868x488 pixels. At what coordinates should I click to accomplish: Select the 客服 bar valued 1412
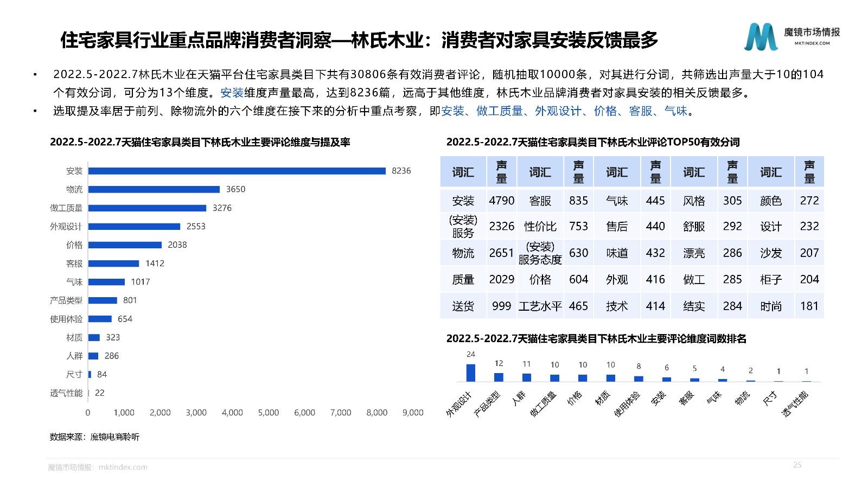pyautogui.click(x=114, y=264)
